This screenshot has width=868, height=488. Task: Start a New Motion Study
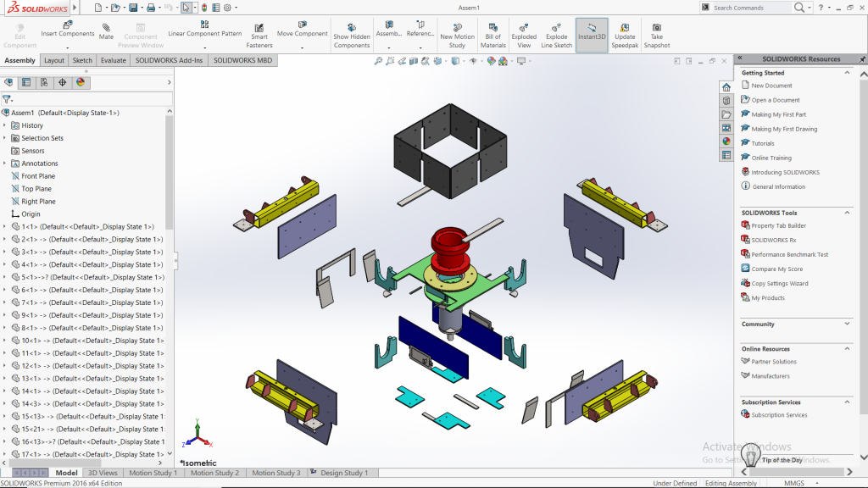pos(457,35)
